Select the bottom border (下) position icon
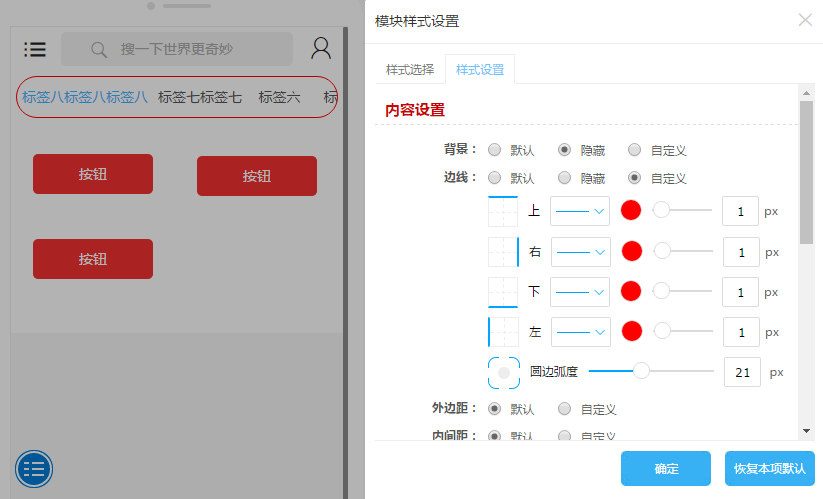The width and height of the screenshot is (823, 499). 503,292
